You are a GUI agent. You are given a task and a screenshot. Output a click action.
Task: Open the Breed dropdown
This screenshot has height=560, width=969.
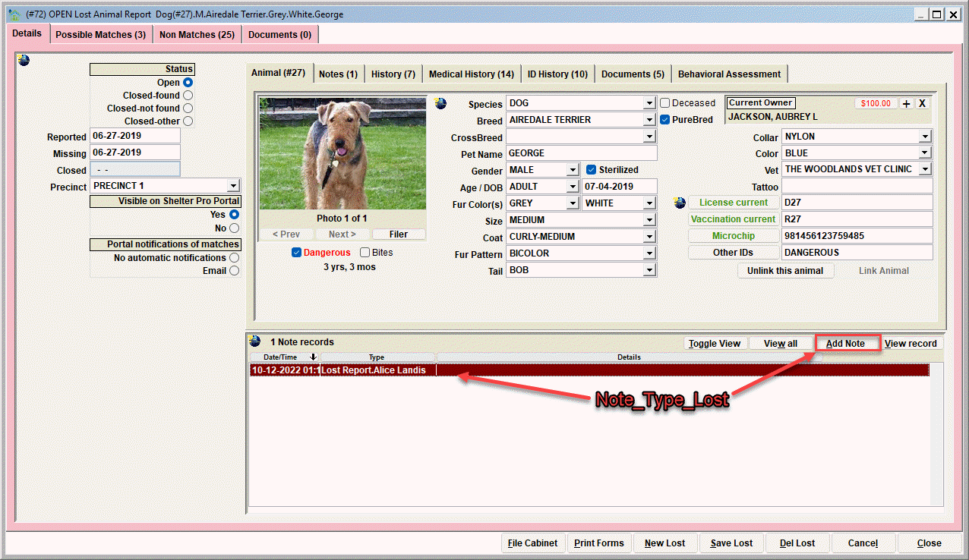[649, 120]
